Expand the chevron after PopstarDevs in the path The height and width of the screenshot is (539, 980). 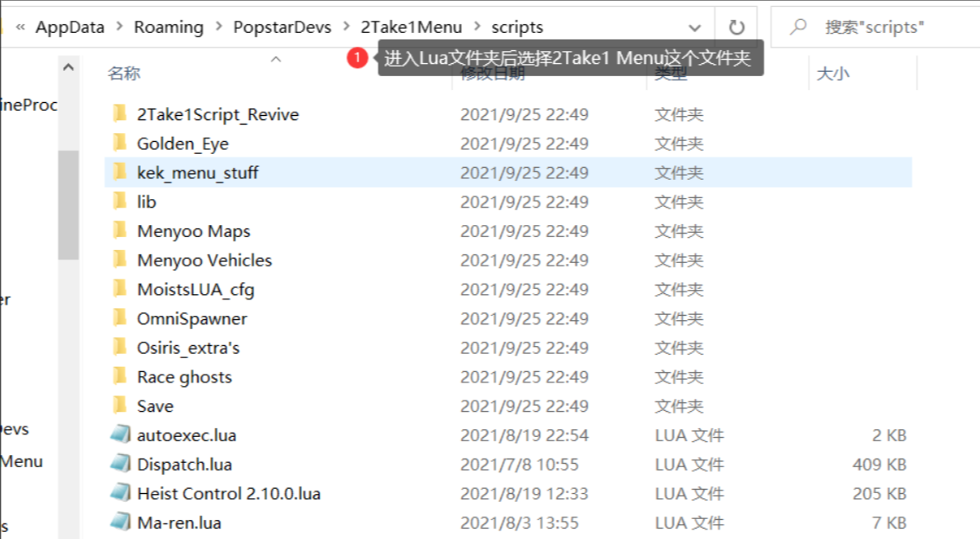346,27
